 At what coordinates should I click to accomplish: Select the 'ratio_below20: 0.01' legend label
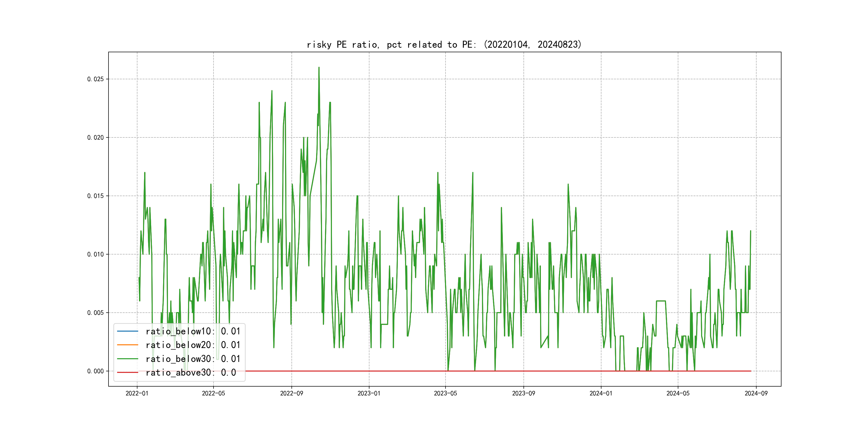click(x=193, y=345)
